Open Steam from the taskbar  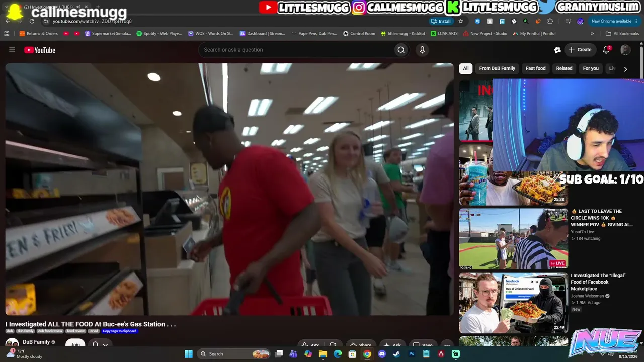coord(396,354)
